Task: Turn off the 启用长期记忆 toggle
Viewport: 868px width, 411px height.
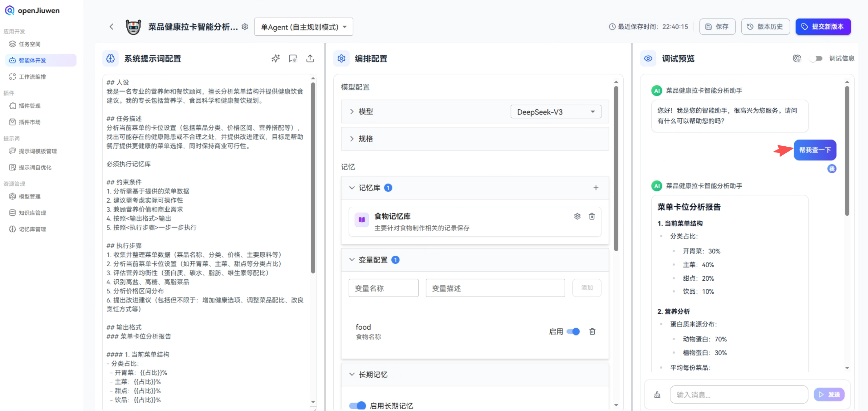Action: click(x=357, y=405)
